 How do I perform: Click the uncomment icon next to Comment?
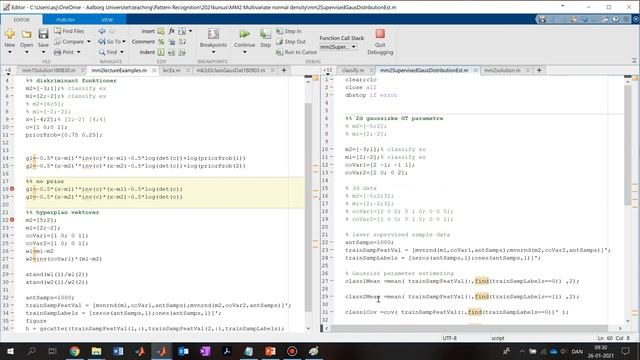coord(172,42)
